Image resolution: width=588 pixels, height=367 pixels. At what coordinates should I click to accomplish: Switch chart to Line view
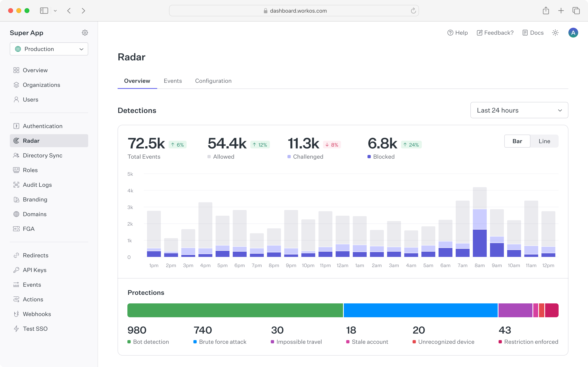click(x=544, y=141)
